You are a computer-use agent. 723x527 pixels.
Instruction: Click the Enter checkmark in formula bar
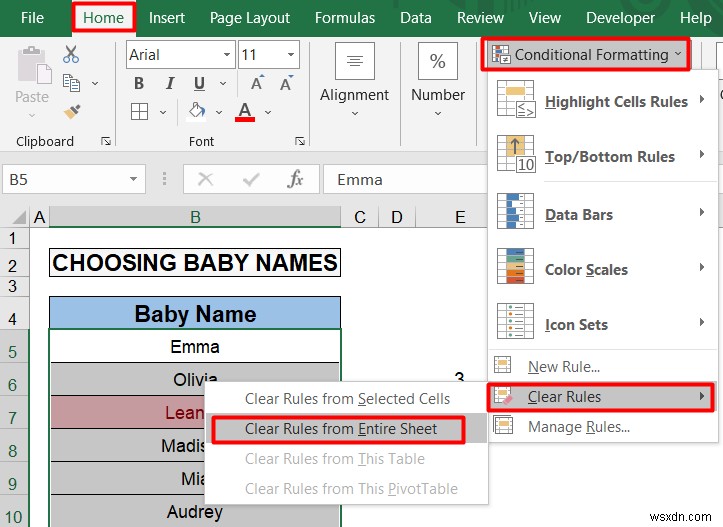pyautogui.click(x=251, y=179)
